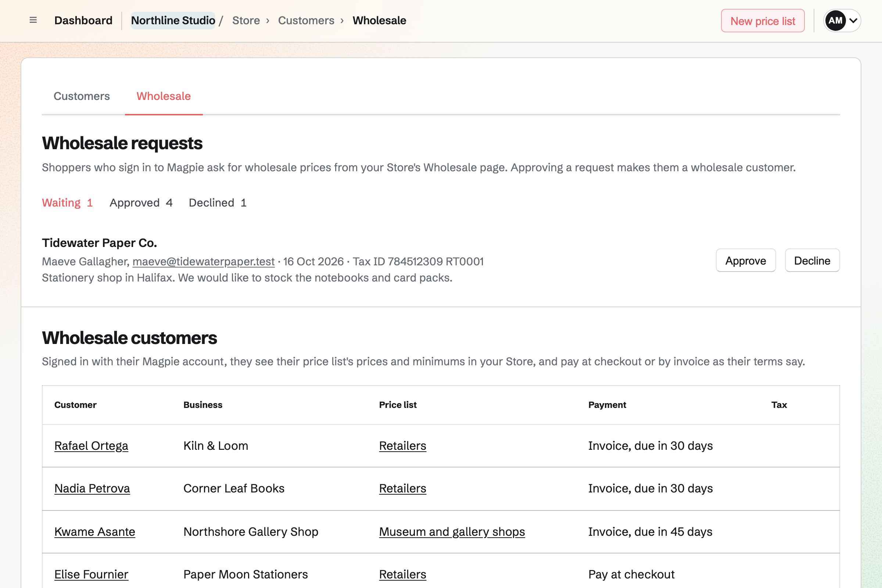The image size is (882, 588).
Task: Click the Business column header
Action: click(203, 405)
